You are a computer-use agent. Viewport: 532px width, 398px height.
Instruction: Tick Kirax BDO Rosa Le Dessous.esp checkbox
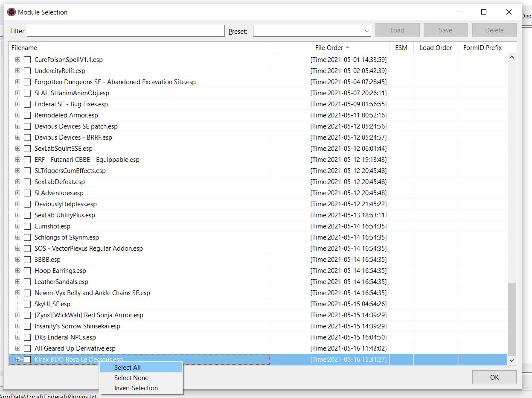27,360
